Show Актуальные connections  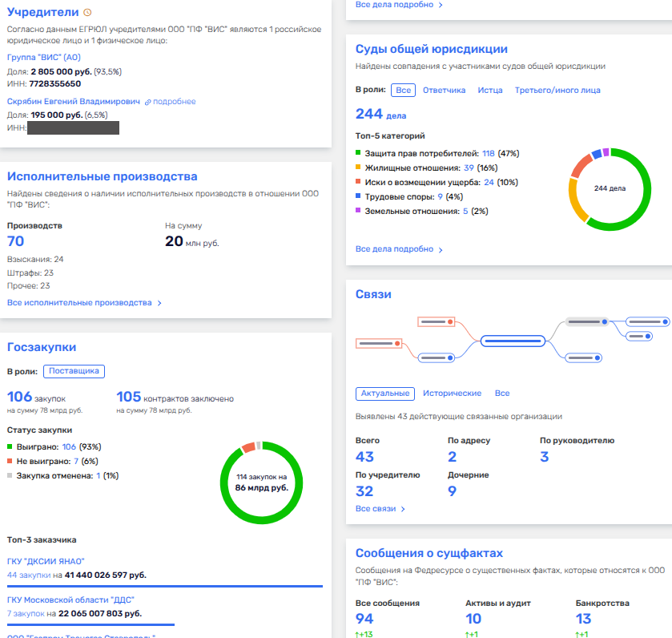(384, 394)
